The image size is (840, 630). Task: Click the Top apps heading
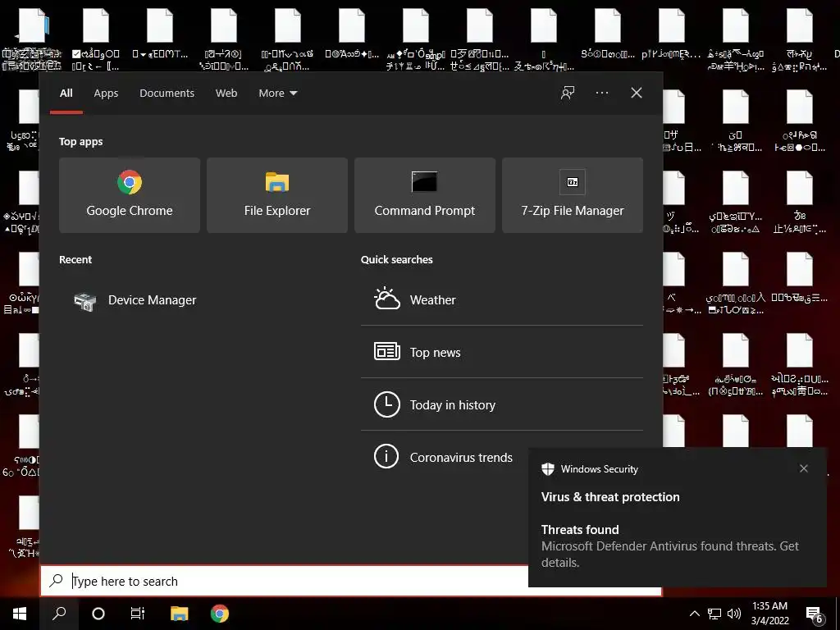81,142
